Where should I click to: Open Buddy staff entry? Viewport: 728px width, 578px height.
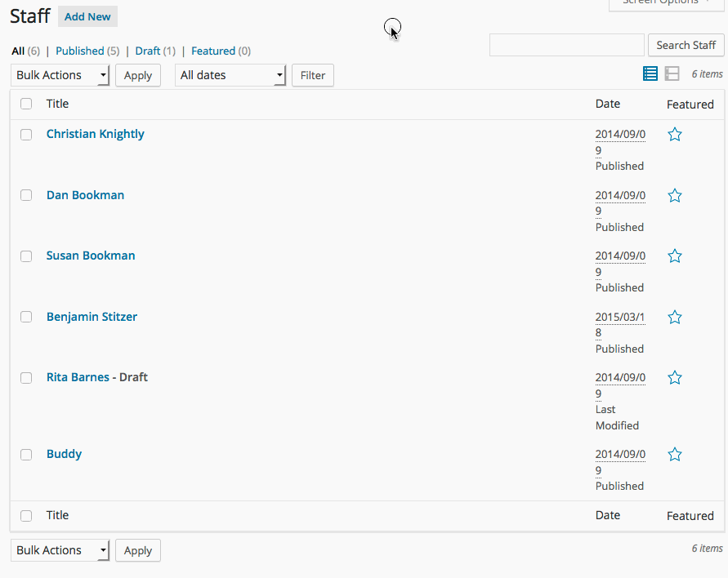[64, 454]
